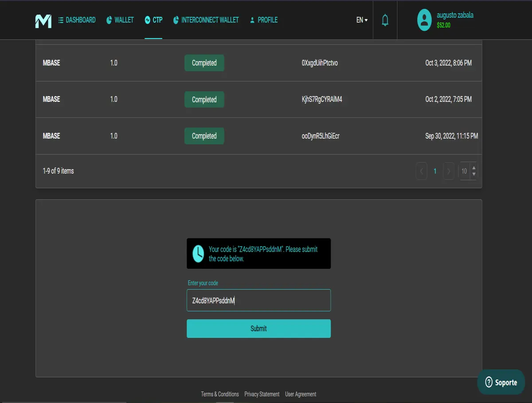This screenshot has width=532, height=403.
Task: Open the Interconnect Wallet tab
Action: point(206,20)
